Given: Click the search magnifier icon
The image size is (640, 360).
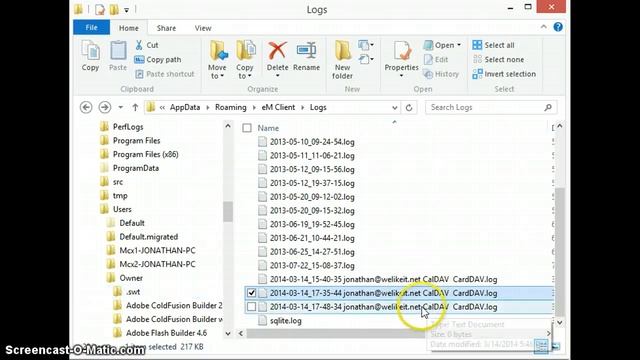Looking at the screenshot, I should [x=548, y=107].
